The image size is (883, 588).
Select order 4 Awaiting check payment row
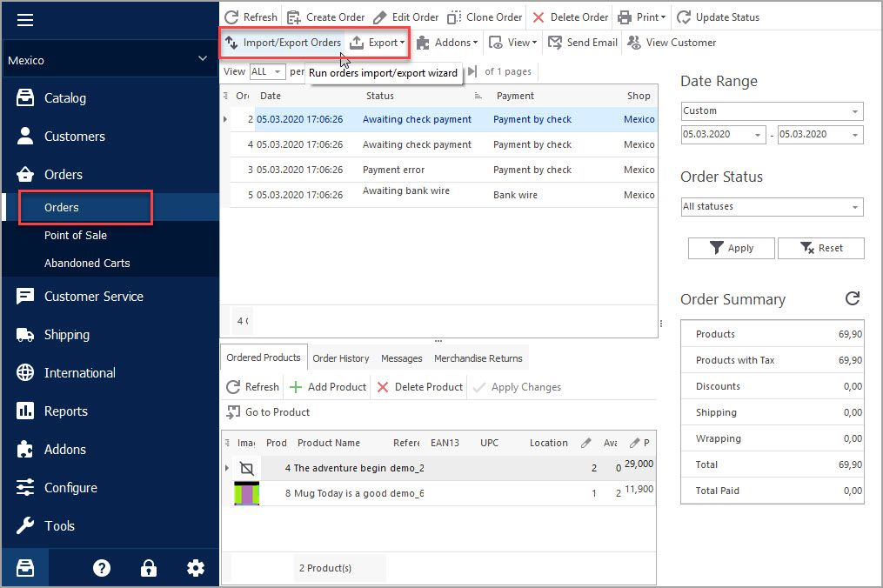[x=444, y=144]
